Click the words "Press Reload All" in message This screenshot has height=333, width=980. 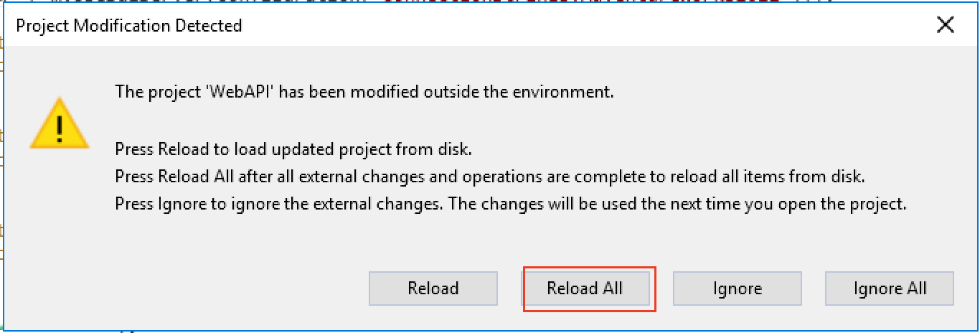pos(166,177)
